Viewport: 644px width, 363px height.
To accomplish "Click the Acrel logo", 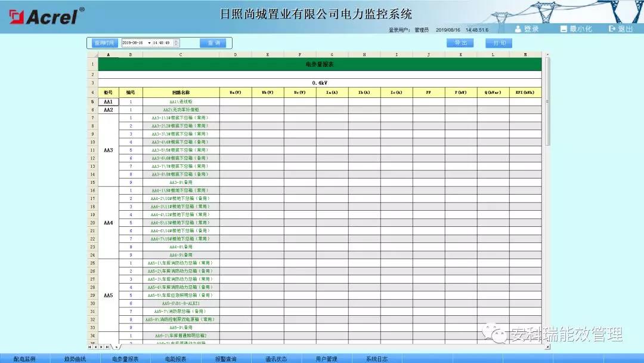I will 47,17.
